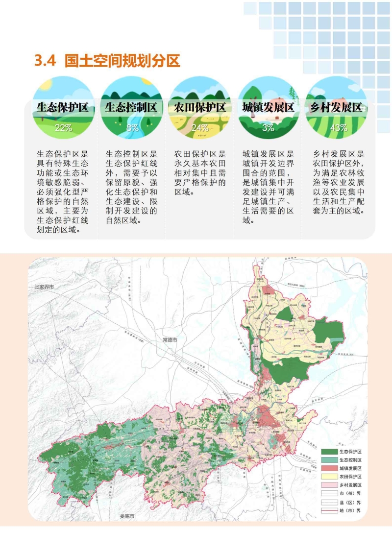The width and height of the screenshot is (392, 554).
Task: Click the 地（市）界 red line symbol
Action: [329, 510]
